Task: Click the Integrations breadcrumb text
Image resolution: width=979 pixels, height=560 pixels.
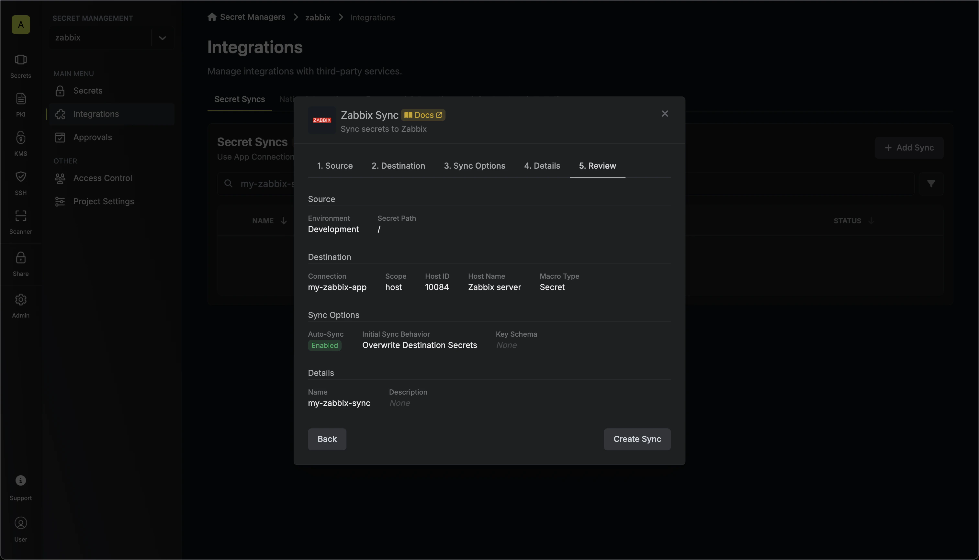Action: (372, 18)
